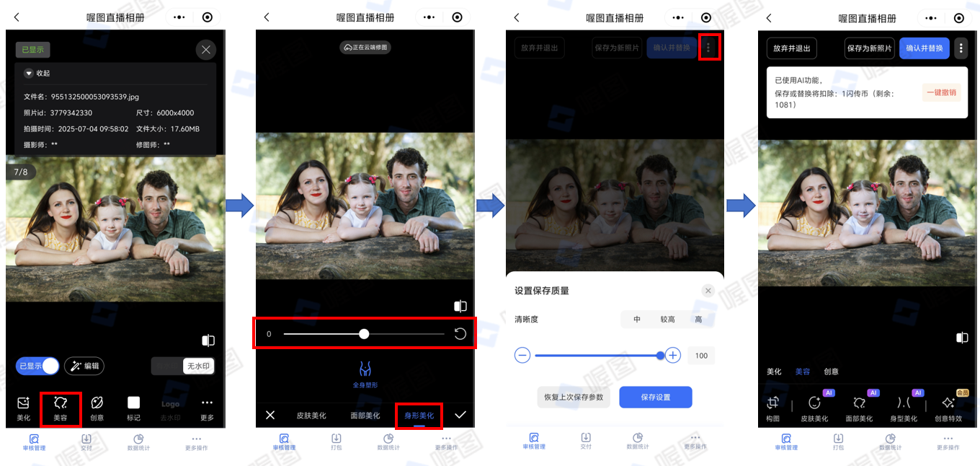Choose 较高 clarity option
The height and width of the screenshot is (466, 980).
click(x=667, y=319)
